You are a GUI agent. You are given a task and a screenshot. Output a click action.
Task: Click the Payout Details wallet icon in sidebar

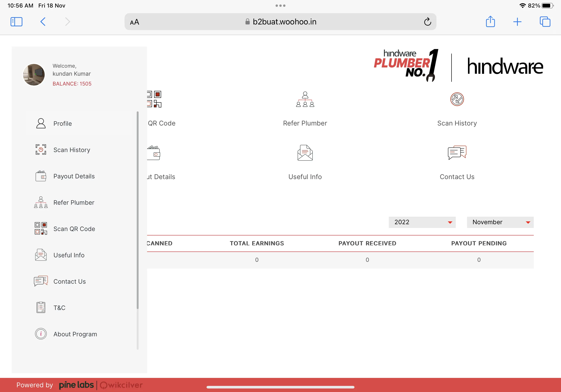tap(41, 176)
